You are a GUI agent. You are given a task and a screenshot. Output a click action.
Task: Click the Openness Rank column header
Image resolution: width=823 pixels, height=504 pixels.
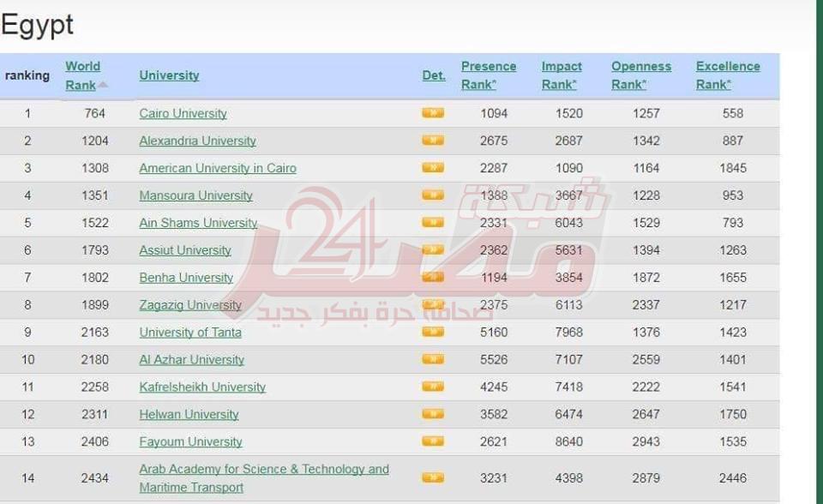pyautogui.click(x=641, y=75)
